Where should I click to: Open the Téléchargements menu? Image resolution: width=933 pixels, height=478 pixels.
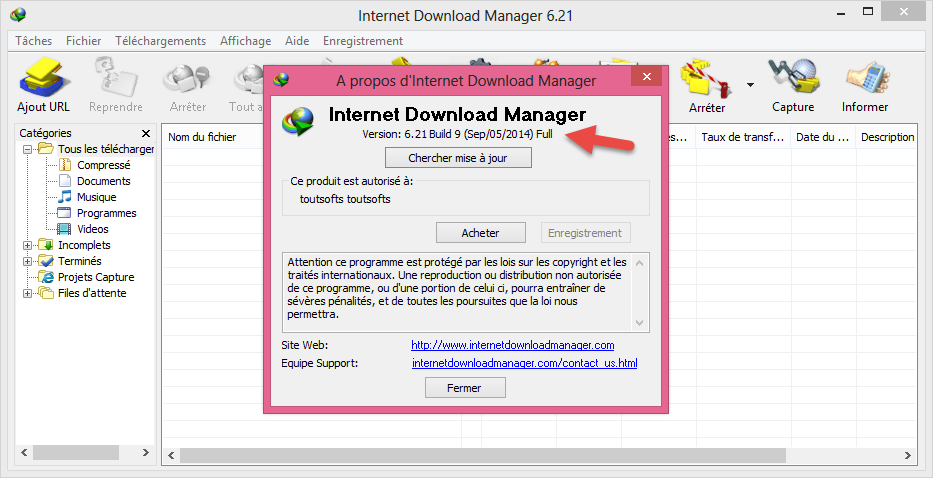161,41
